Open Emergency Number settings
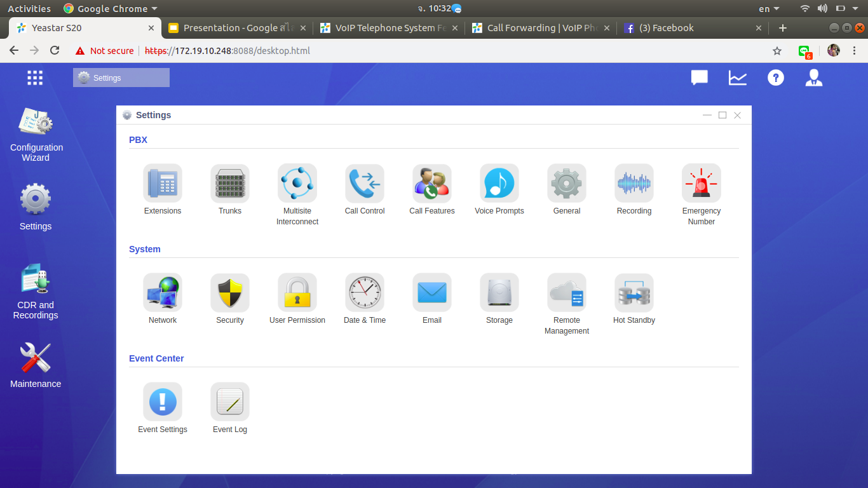This screenshot has height=488, width=868. [x=702, y=183]
